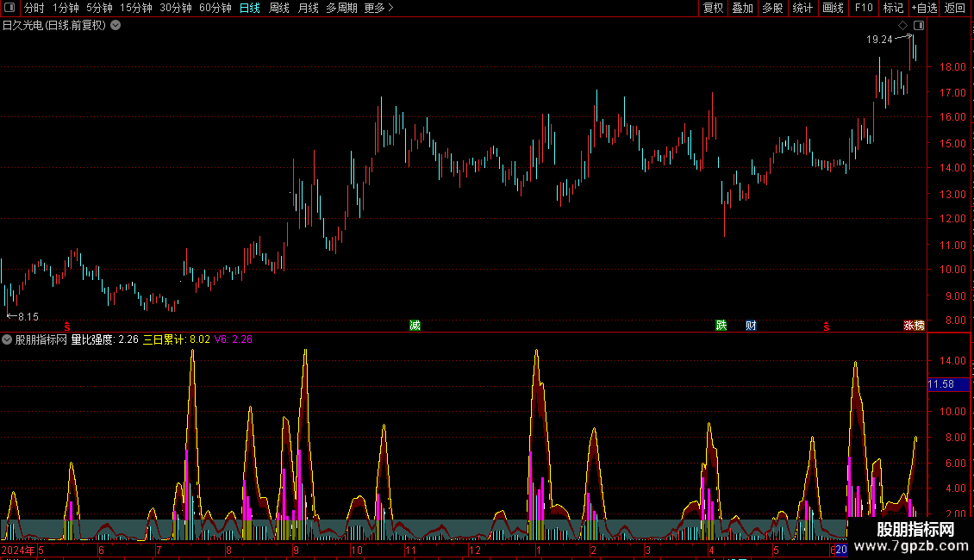Click the highlighted 20 date marker
This screenshot has height=560, width=974.
pos(841,550)
